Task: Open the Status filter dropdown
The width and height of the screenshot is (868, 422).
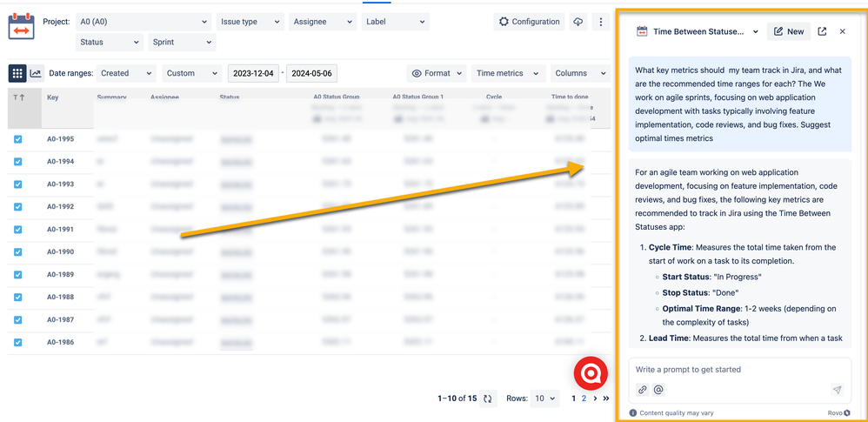Action: 109,42
